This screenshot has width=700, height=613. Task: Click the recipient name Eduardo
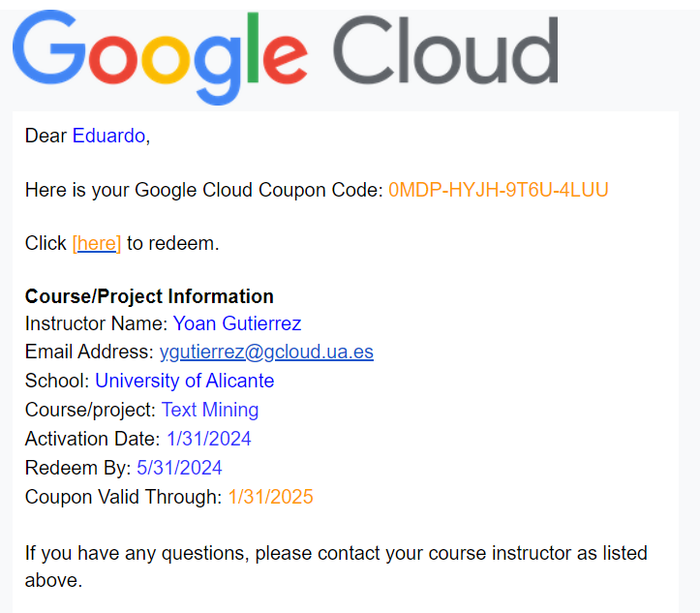pyautogui.click(x=109, y=136)
